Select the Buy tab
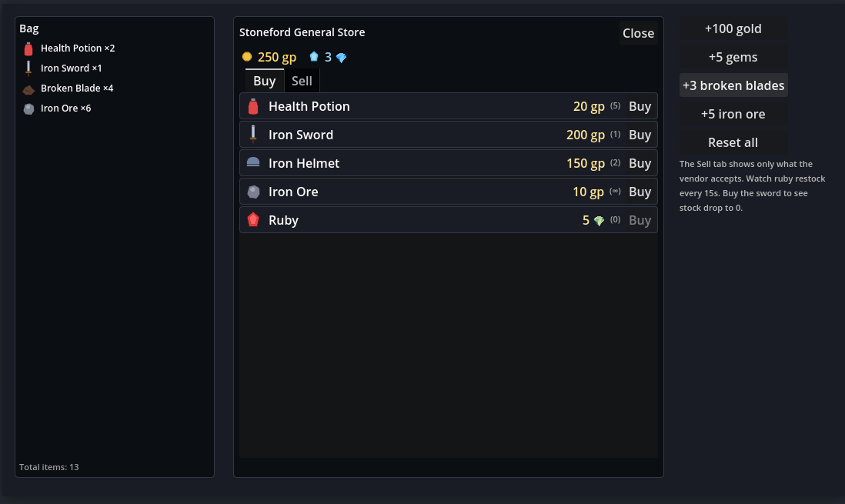 tap(265, 81)
